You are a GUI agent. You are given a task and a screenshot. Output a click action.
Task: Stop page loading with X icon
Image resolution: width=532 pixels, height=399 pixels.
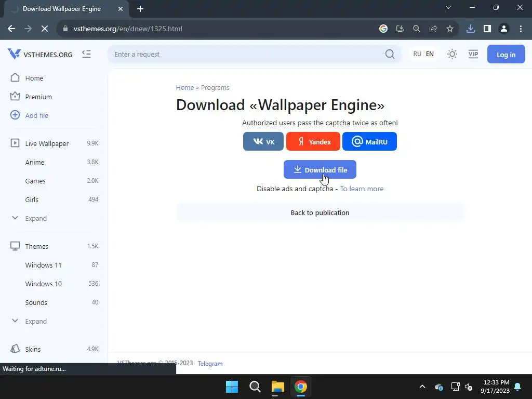coord(45,29)
